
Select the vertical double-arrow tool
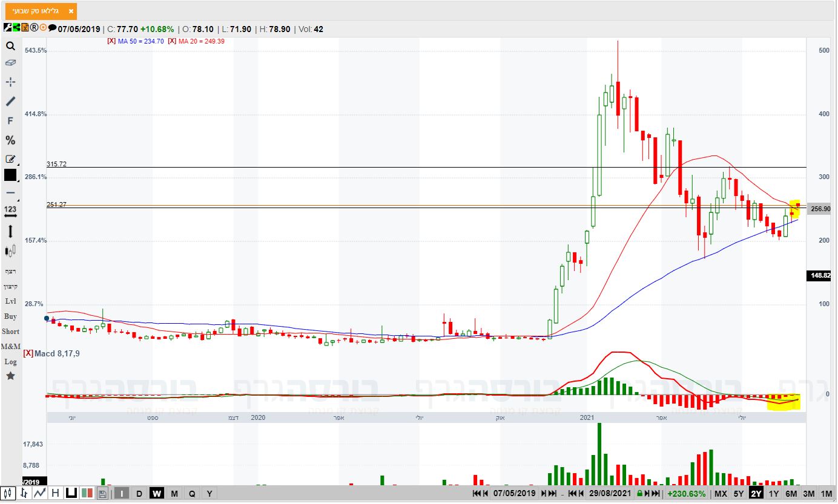pos(10,231)
